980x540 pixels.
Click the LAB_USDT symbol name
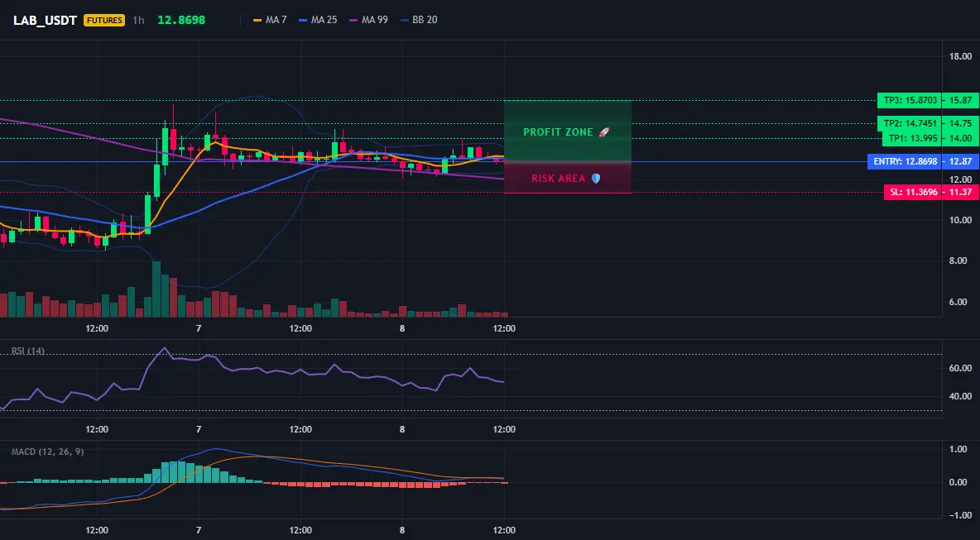[x=45, y=20]
